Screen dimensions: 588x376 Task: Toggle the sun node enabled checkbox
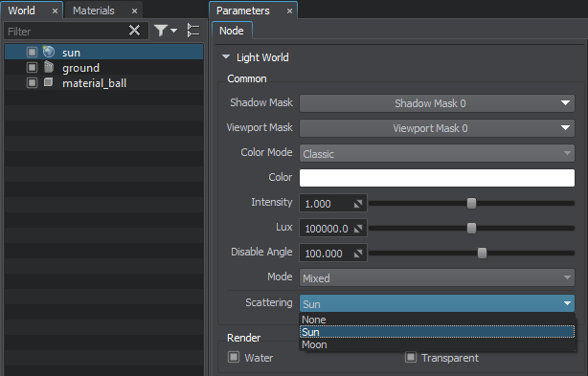point(32,52)
